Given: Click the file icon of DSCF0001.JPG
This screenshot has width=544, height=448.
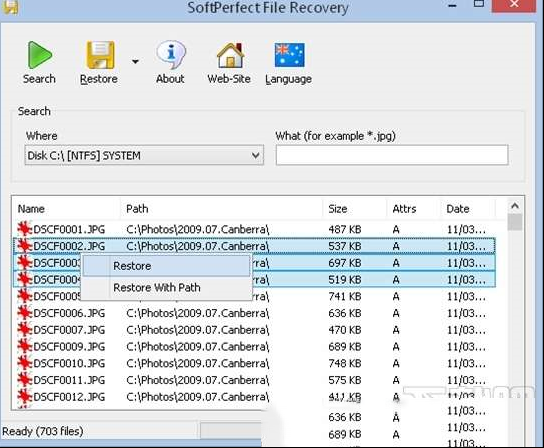Looking at the screenshot, I should [x=25, y=229].
